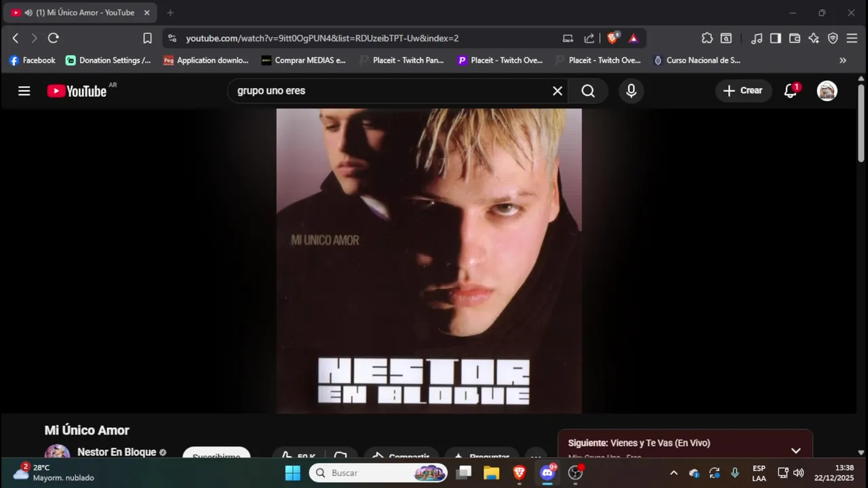Open the Brave playlist music icon
Viewport: 868px width, 488px height.
pyautogui.click(x=757, y=39)
